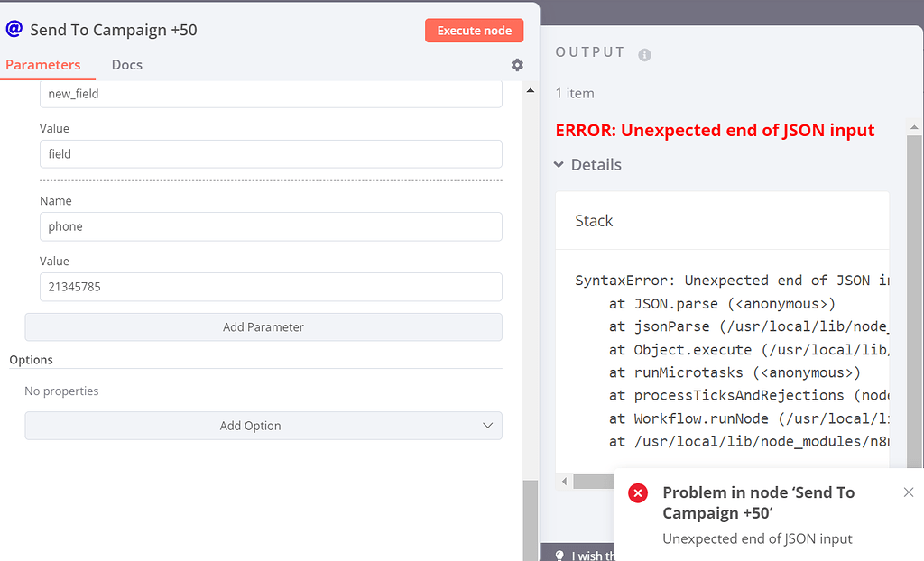The height and width of the screenshot is (561, 924).
Task: Click left arrow of stack trace scrollbar
Action: tap(566, 482)
